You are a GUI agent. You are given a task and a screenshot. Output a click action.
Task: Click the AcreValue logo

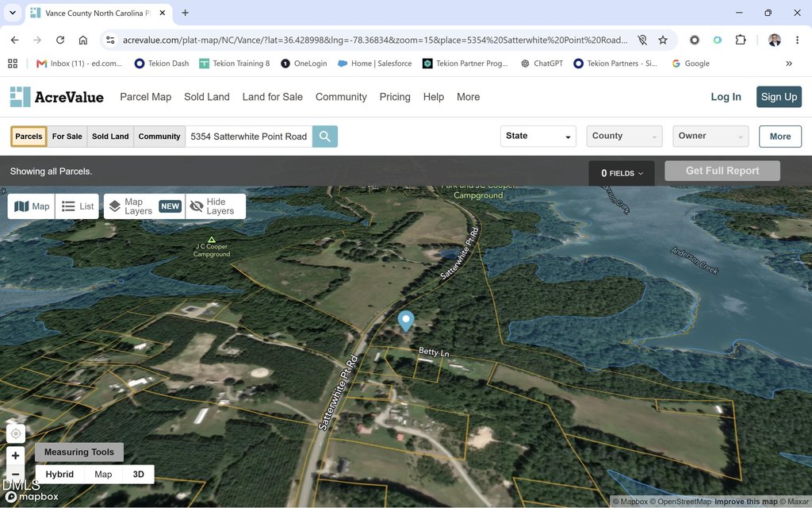click(57, 97)
